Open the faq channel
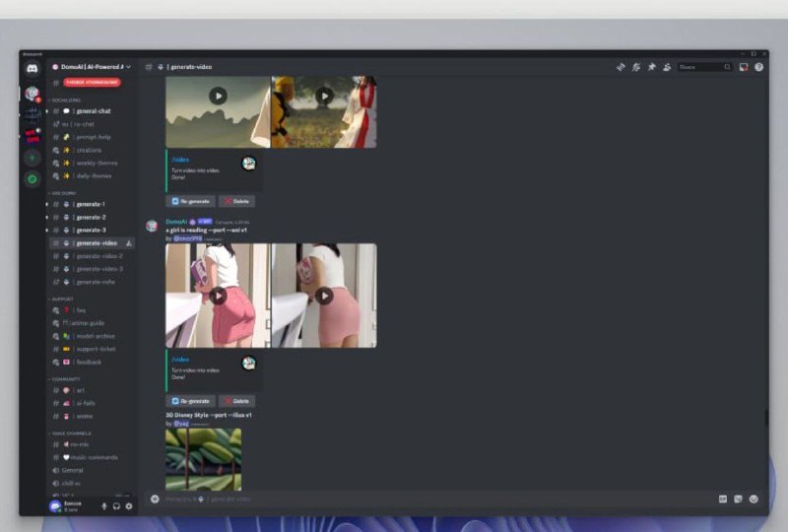 pos(92,310)
